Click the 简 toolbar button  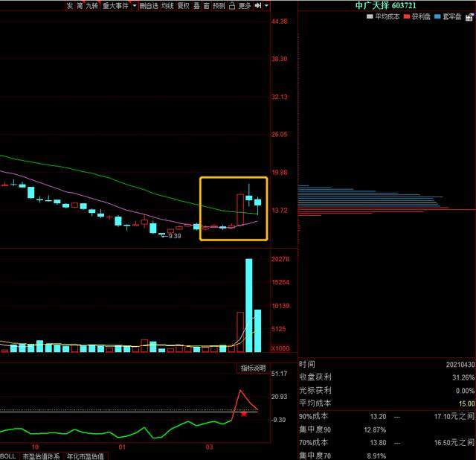tap(80, 6)
